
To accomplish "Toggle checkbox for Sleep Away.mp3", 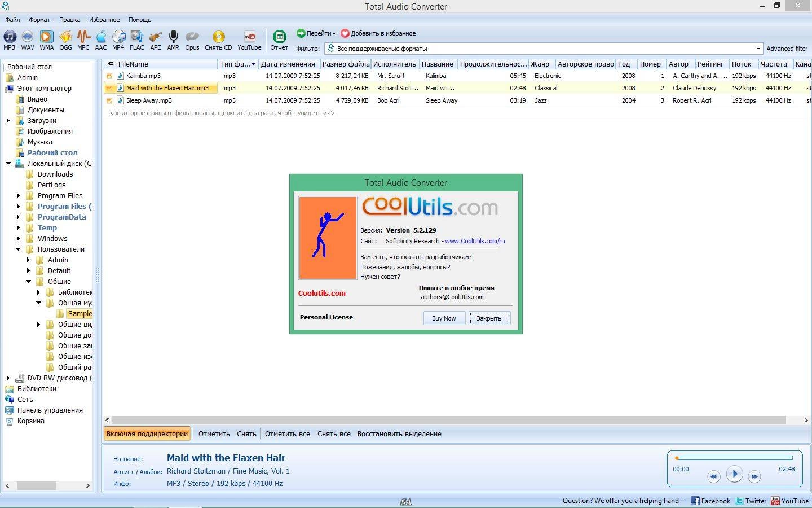I will [x=109, y=100].
